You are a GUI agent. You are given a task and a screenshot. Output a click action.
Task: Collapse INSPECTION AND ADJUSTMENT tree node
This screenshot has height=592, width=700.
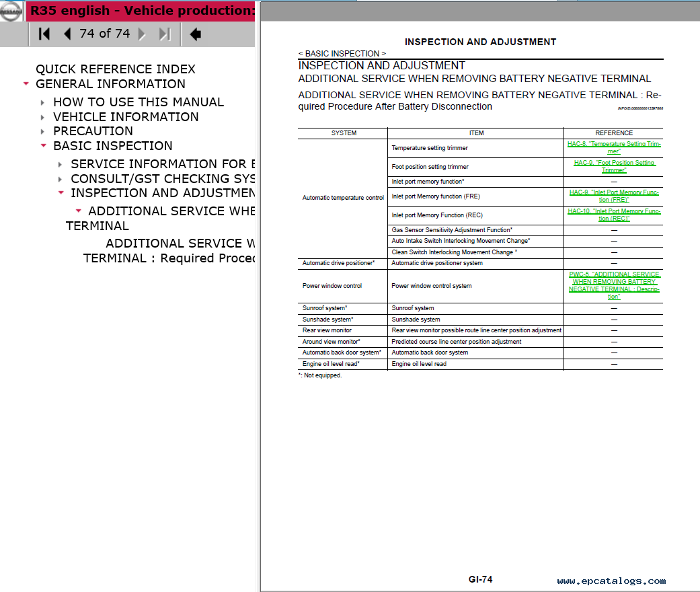(61, 192)
